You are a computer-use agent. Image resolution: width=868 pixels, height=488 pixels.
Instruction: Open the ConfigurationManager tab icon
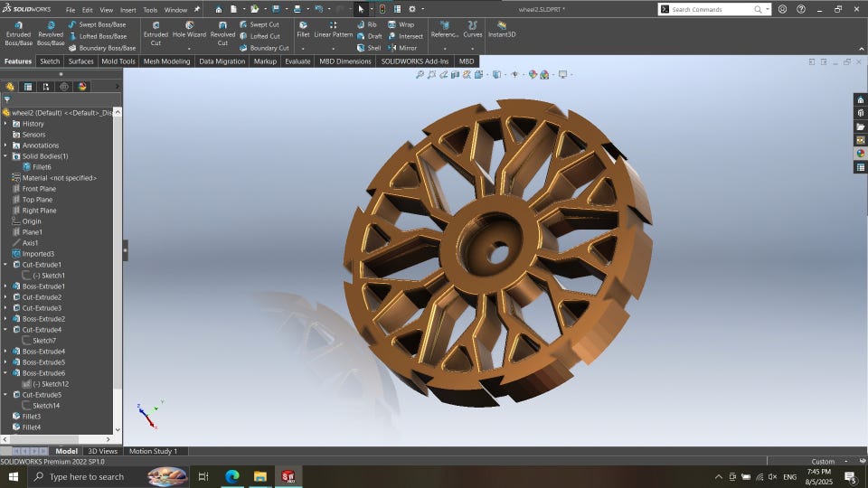(46, 87)
